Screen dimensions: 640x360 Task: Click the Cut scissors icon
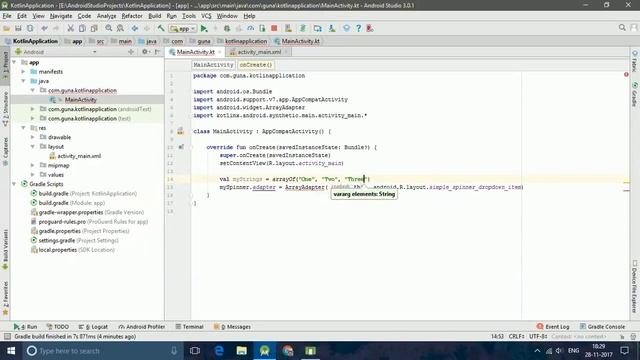[x=70, y=28]
